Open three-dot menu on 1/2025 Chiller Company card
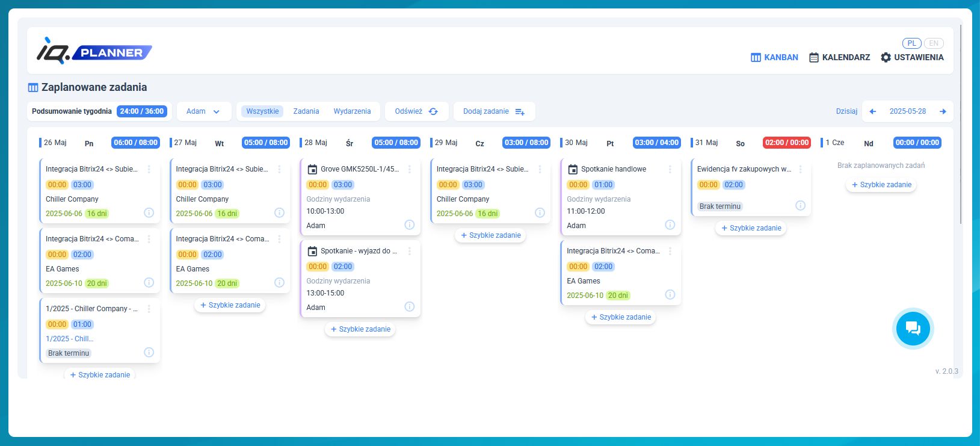 [x=149, y=309]
